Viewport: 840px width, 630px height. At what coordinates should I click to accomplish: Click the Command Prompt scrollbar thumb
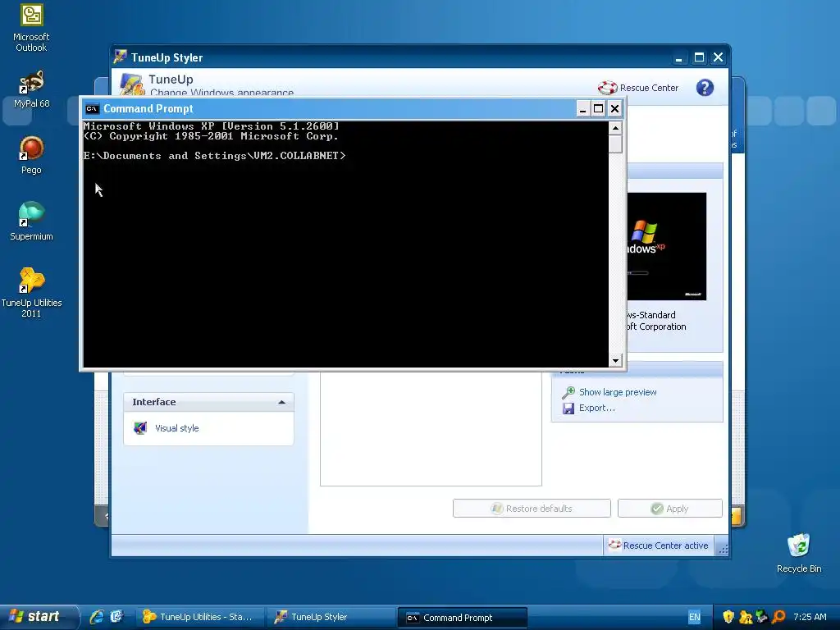(x=615, y=144)
